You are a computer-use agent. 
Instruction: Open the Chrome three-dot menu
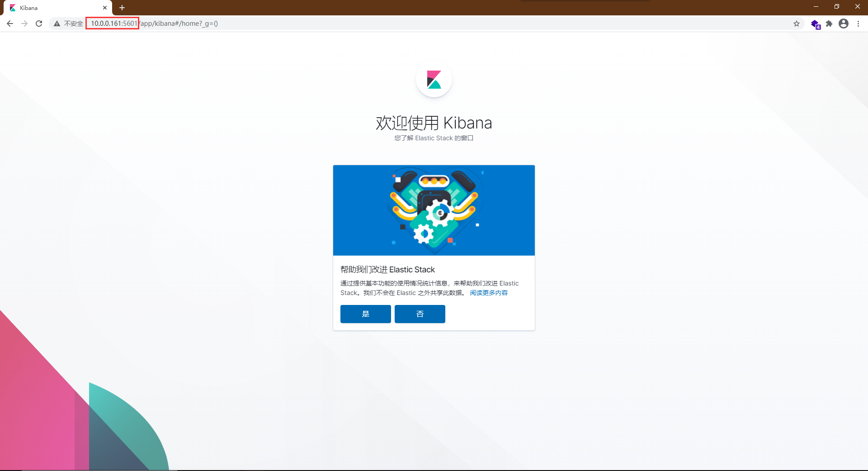859,24
